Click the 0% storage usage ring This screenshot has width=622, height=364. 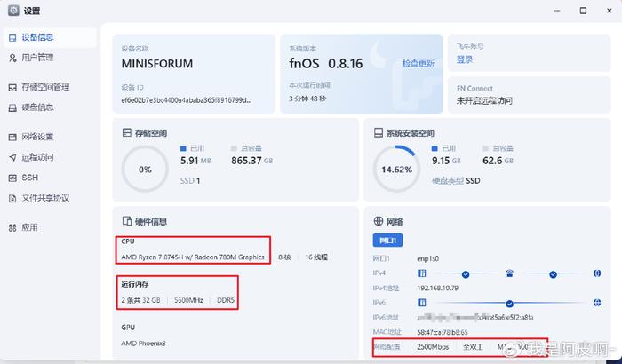pyautogui.click(x=145, y=170)
